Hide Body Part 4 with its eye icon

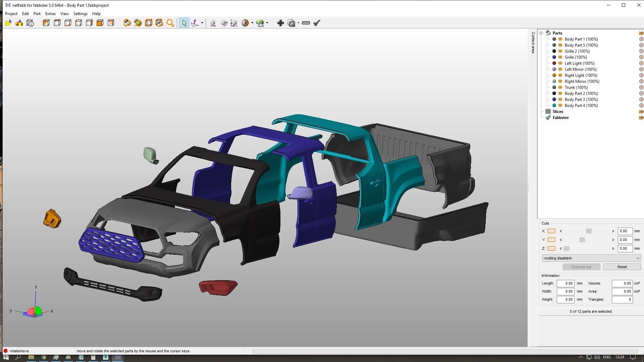[560, 106]
